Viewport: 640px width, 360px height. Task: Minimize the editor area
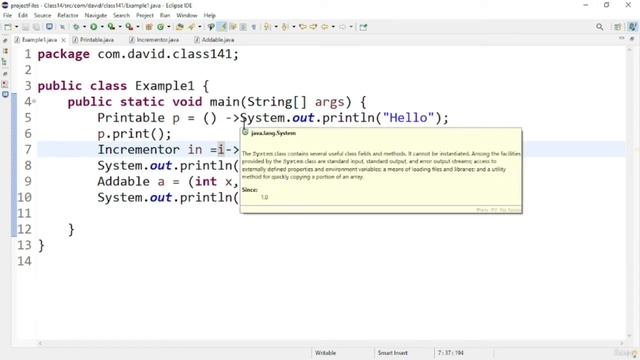point(622,38)
